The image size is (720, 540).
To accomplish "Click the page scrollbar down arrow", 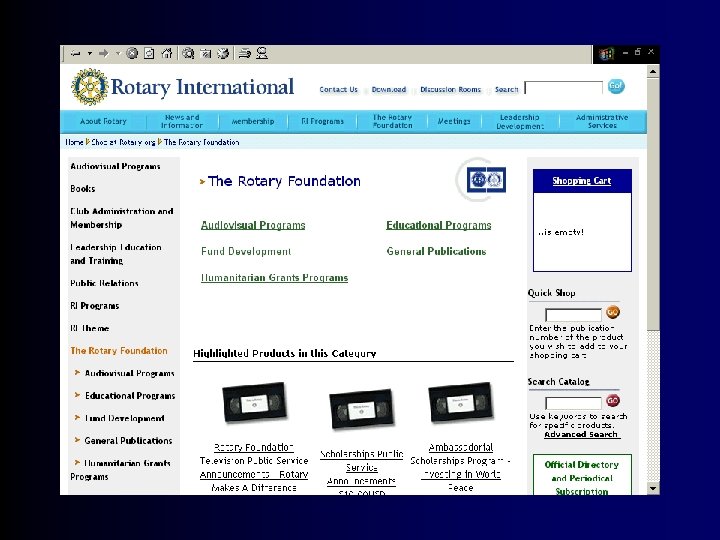I will point(652,488).
